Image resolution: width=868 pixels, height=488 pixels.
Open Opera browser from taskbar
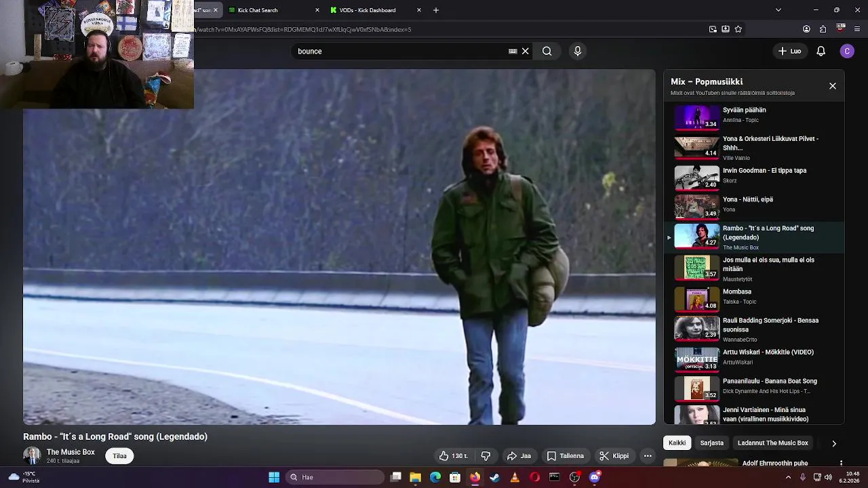[x=535, y=477]
